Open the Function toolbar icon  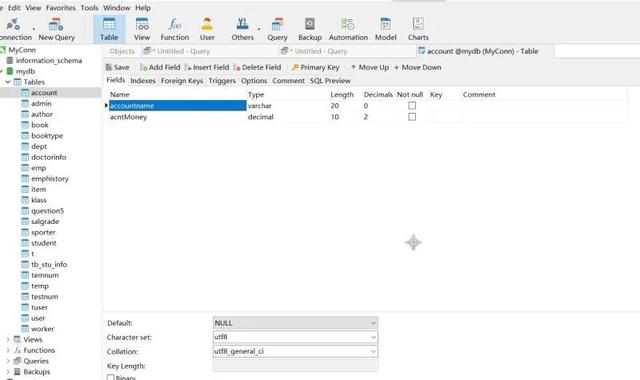pos(175,29)
